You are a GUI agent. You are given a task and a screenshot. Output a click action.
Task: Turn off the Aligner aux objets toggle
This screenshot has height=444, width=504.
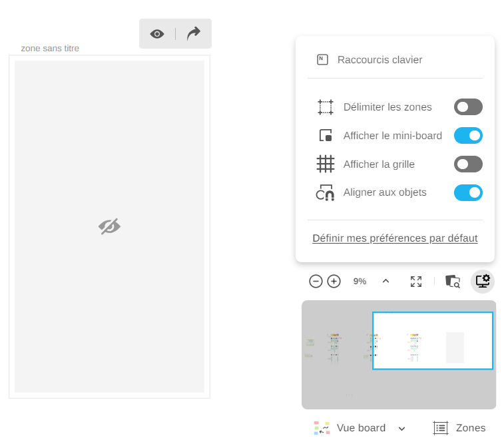click(468, 193)
